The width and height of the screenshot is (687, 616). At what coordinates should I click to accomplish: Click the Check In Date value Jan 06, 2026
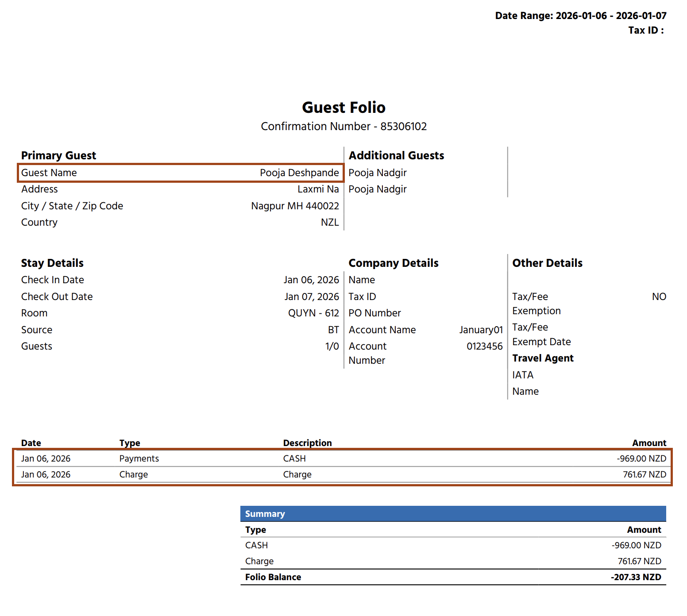pos(311,280)
